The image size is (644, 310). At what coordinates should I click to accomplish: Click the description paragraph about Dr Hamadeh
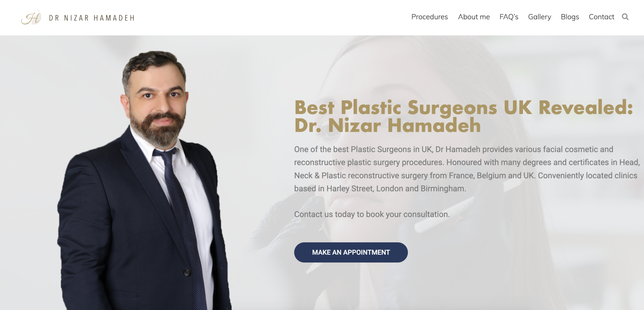pyautogui.click(x=467, y=169)
